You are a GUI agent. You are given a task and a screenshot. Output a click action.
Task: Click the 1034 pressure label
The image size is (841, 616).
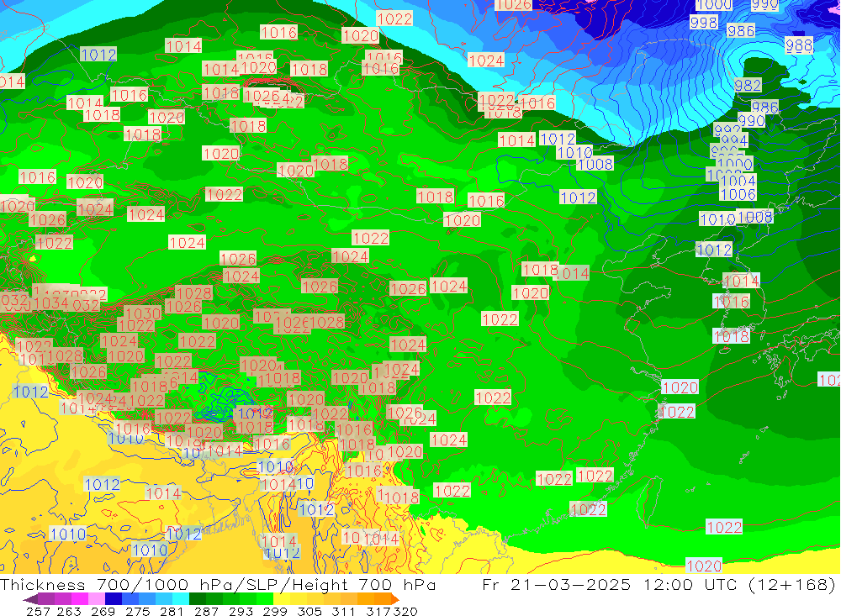point(51,304)
